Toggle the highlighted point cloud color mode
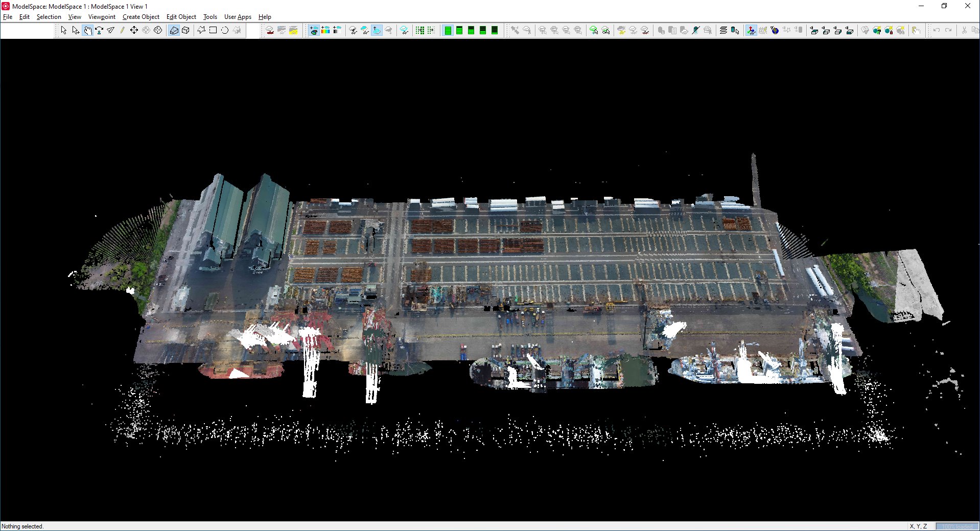The image size is (980, 531). pyautogui.click(x=315, y=30)
